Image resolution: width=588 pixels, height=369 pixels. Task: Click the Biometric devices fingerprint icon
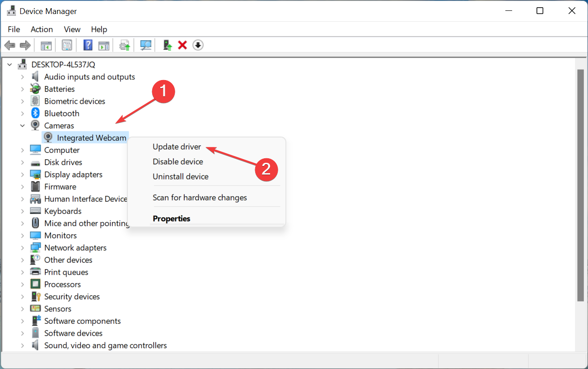click(35, 101)
